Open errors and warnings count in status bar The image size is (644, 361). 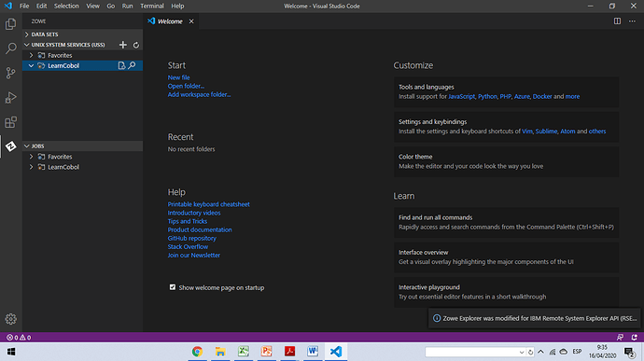(19, 337)
